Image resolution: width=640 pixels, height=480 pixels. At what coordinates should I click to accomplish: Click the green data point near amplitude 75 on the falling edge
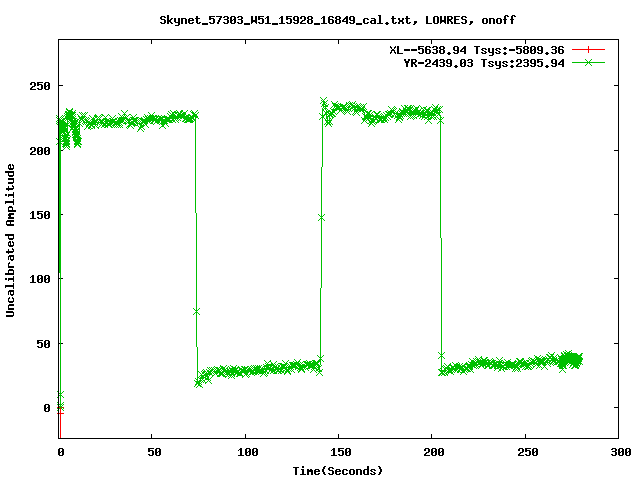(x=196, y=312)
